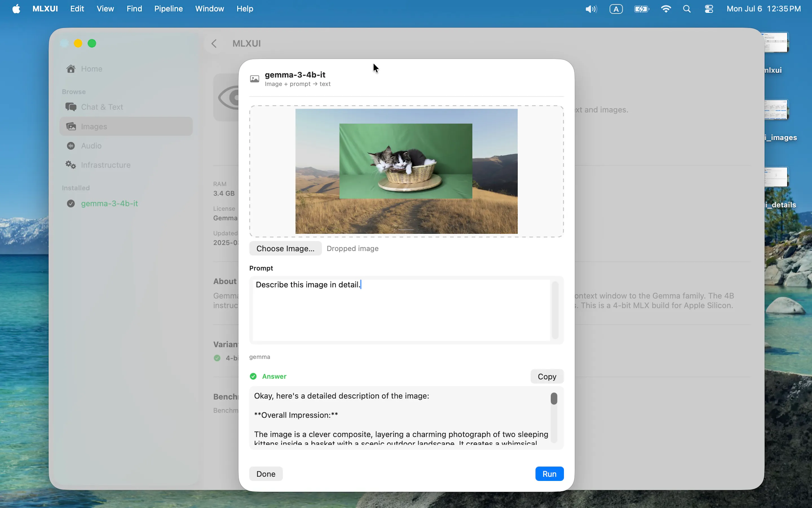Image resolution: width=812 pixels, height=508 pixels.
Task: Open the View menu
Action: (105, 9)
